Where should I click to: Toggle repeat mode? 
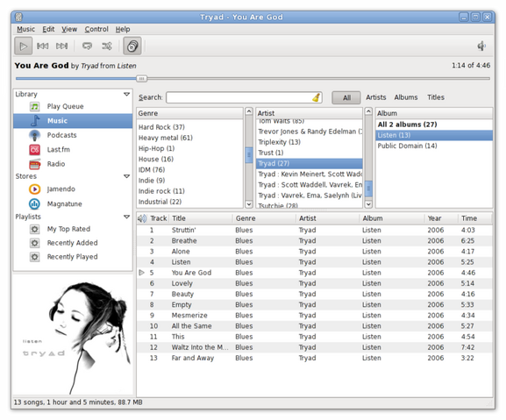click(x=87, y=46)
